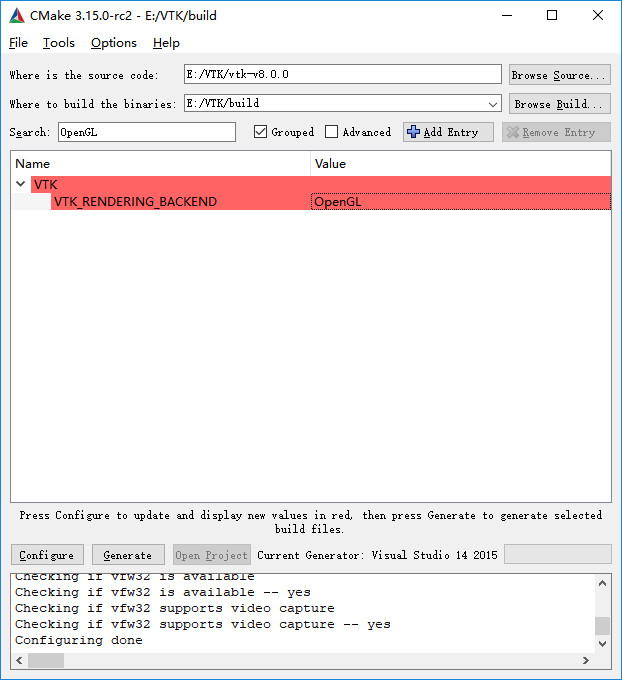Click the Value column header
Viewport: 622px width, 680px height.
tap(461, 163)
